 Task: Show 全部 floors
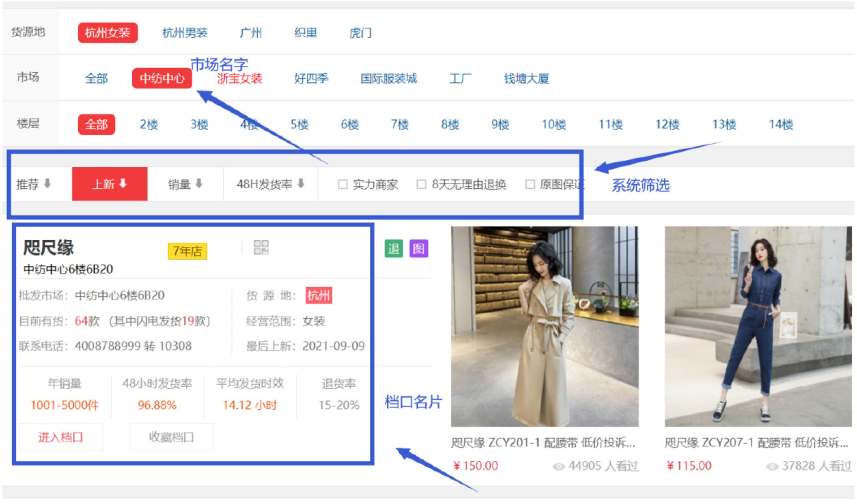point(97,124)
